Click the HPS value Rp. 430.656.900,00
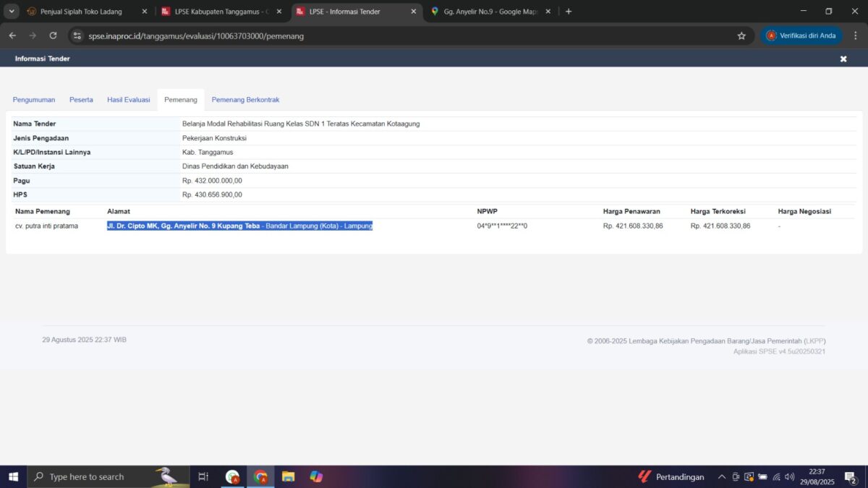This screenshot has height=488, width=868. point(212,194)
